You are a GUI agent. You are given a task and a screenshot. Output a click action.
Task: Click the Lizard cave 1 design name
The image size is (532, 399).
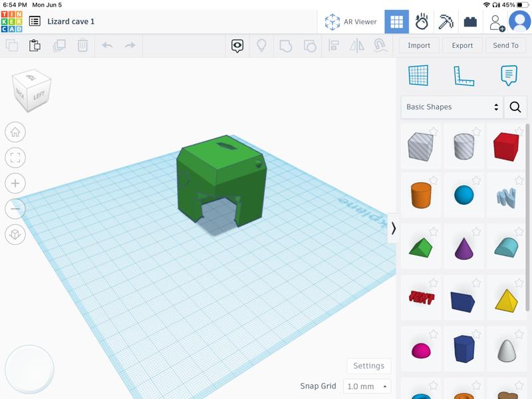point(71,21)
